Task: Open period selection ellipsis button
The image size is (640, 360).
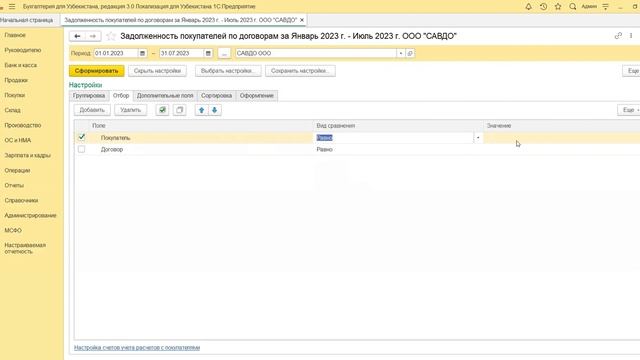Action: coord(224,53)
